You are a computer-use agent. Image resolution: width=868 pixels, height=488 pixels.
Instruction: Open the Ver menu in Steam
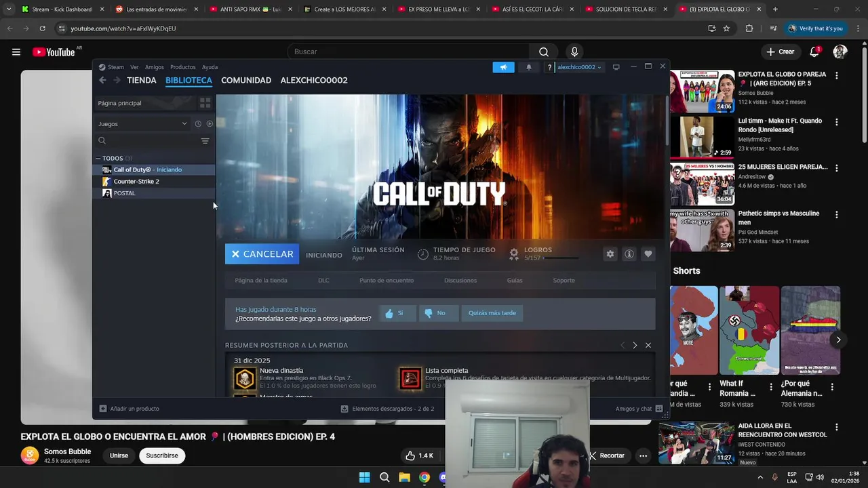click(134, 67)
